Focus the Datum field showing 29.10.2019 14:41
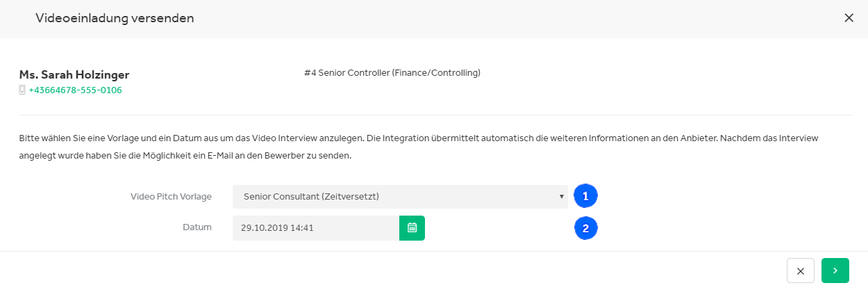 tap(316, 228)
